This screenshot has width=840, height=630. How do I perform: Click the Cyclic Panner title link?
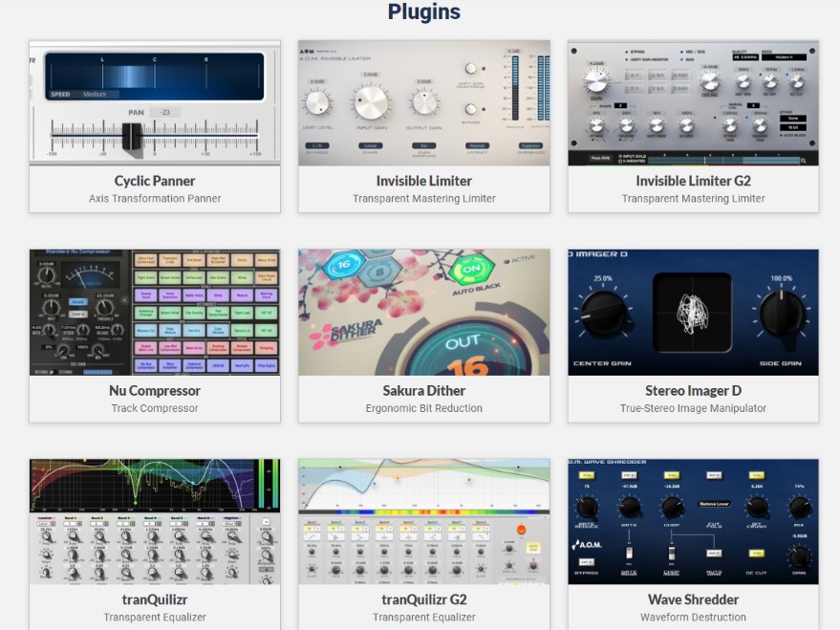(x=154, y=181)
